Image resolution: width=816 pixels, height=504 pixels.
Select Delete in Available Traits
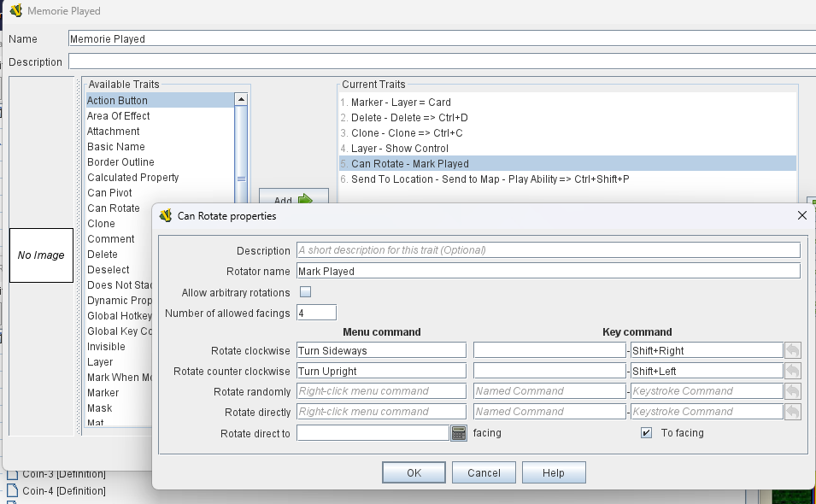[120, 254]
